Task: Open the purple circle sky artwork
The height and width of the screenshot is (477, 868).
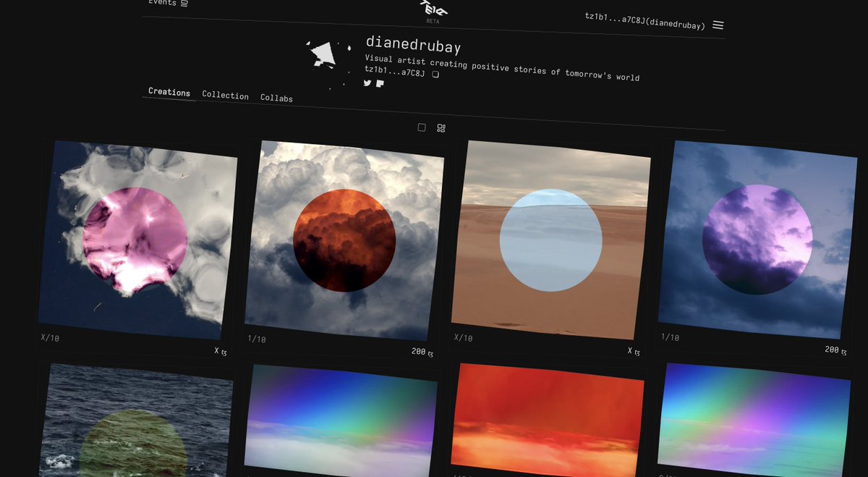Action: coord(757,240)
